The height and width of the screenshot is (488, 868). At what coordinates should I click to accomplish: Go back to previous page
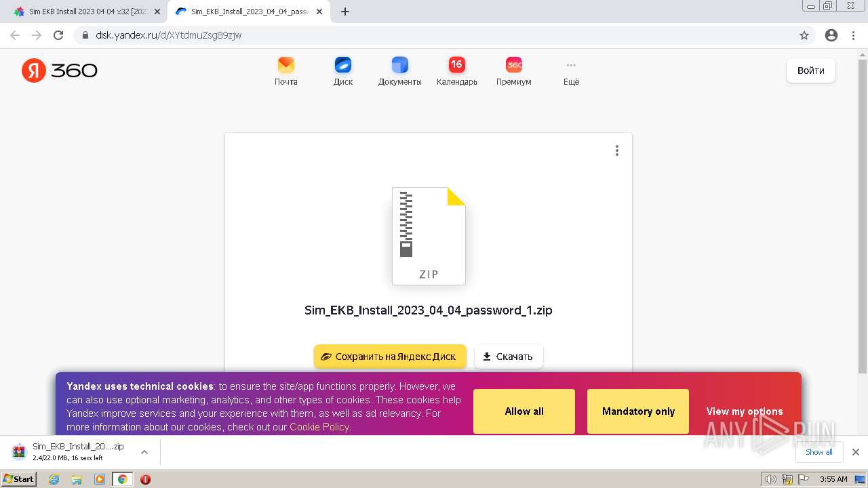coord(15,35)
